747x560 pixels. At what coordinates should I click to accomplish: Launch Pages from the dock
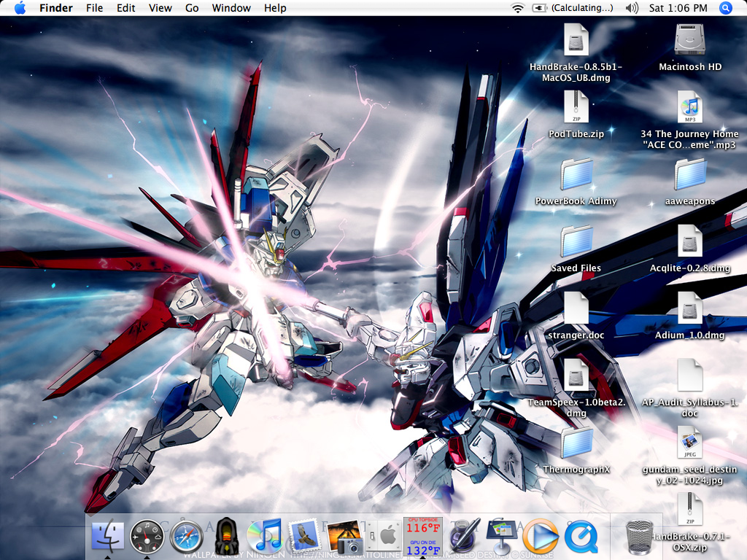point(464,536)
